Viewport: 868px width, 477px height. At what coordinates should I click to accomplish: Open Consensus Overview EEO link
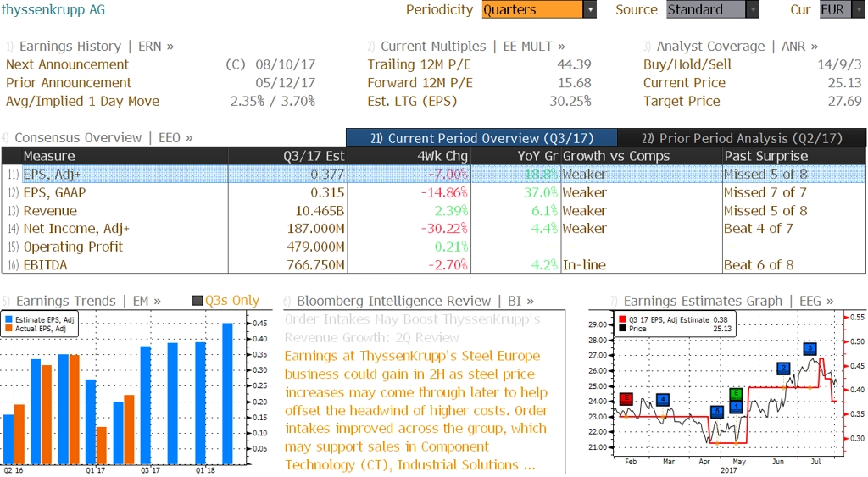(103, 137)
